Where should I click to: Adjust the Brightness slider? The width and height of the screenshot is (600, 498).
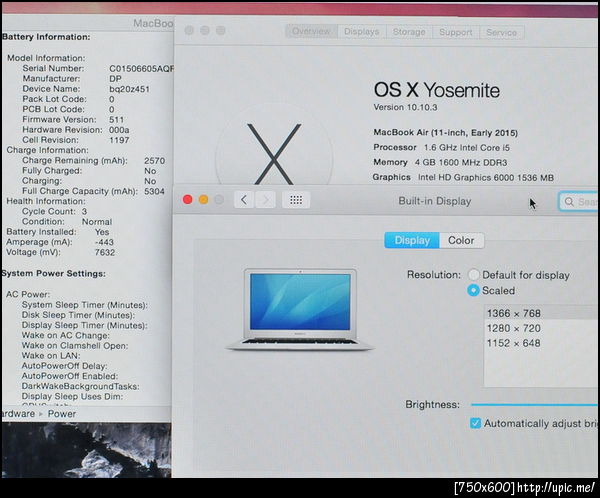pyautogui.click(x=535, y=404)
